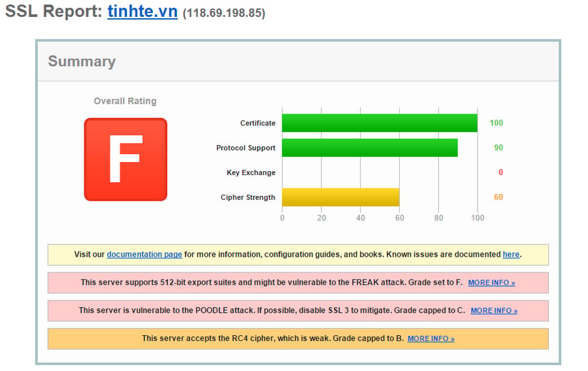Click the 'Overall Rating' label
This screenshot has height=371, width=588.
point(125,101)
